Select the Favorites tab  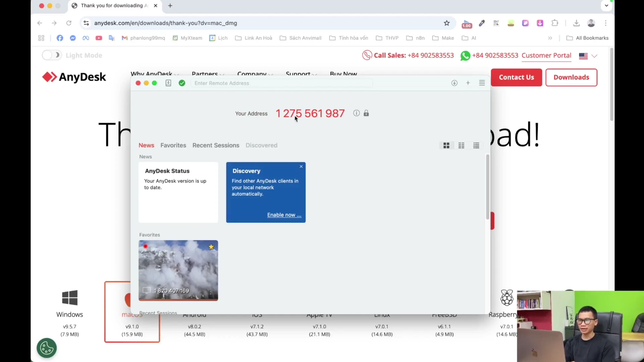pos(173,145)
